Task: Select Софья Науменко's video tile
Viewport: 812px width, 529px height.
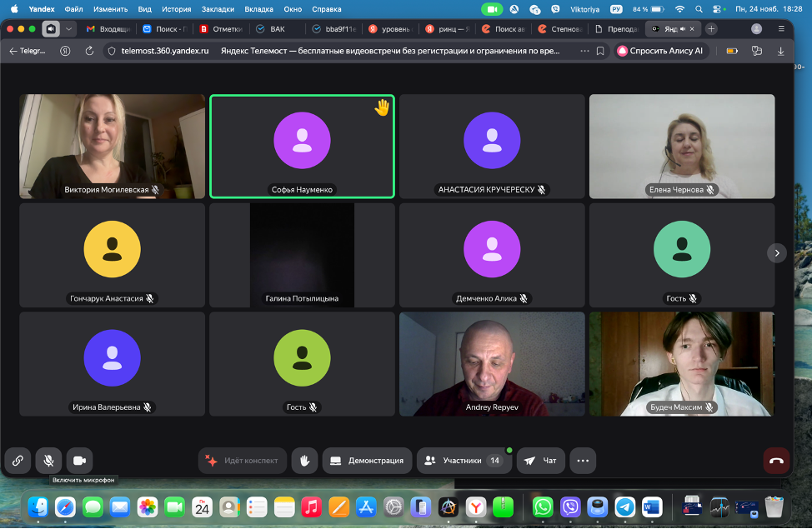Action: (302, 146)
